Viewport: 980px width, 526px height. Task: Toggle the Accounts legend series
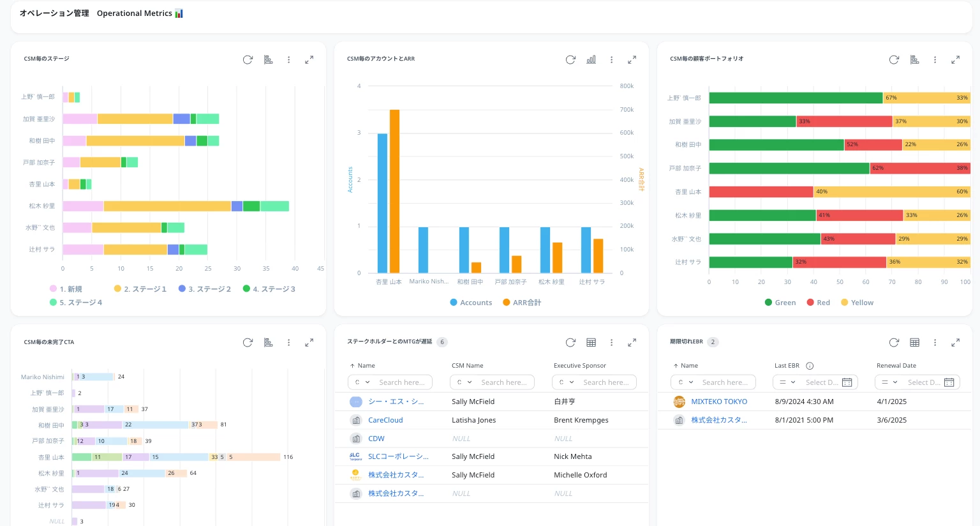point(471,303)
